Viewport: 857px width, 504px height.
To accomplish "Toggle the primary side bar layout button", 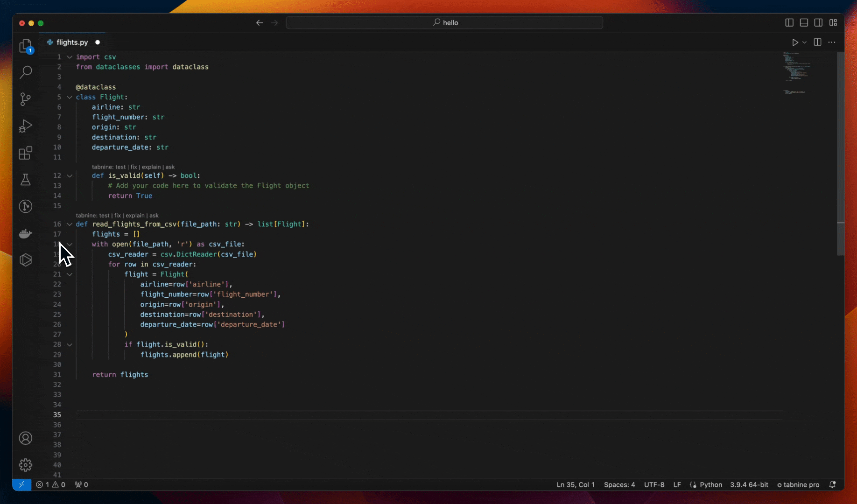I will coord(789,23).
